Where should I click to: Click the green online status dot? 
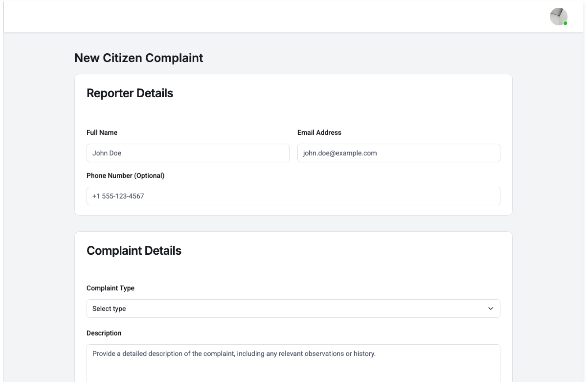[565, 23]
